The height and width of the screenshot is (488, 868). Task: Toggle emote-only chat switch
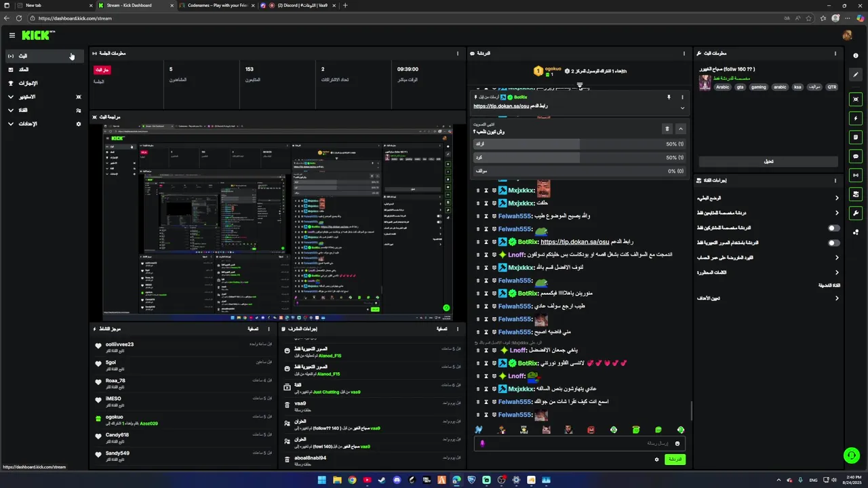coord(833,243)
